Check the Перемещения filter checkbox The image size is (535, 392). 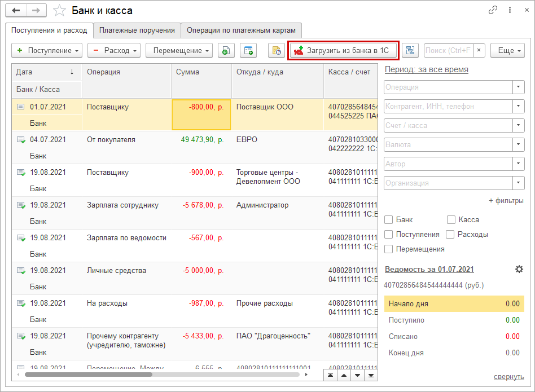pos(389,249)
